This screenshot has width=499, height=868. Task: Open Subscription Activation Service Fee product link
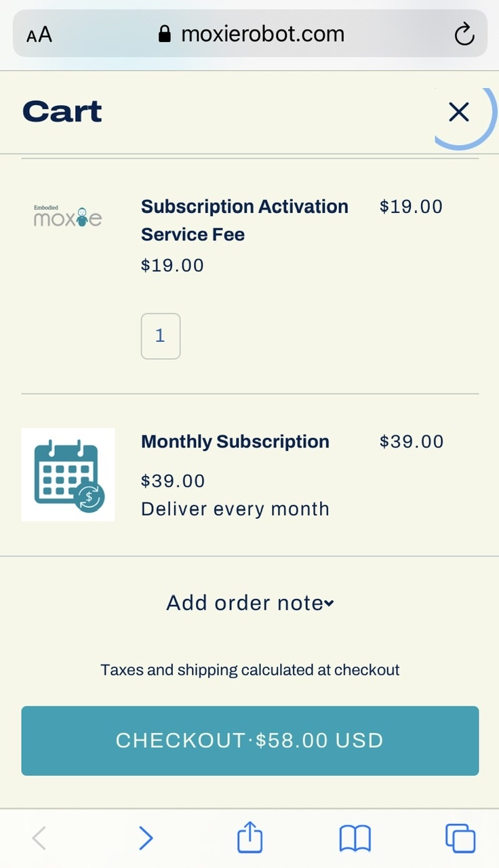point(244,220)
